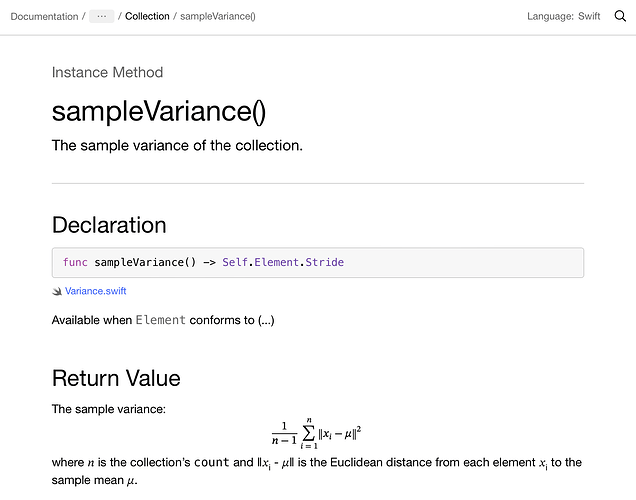
Task: Click the Instance Method label
Action: [x=107, y=73]
